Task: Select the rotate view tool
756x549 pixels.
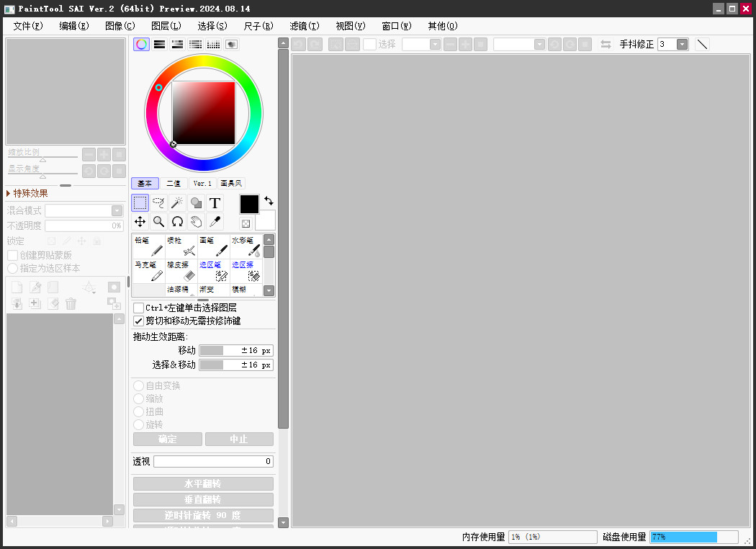Action: [x=177, y=222]
